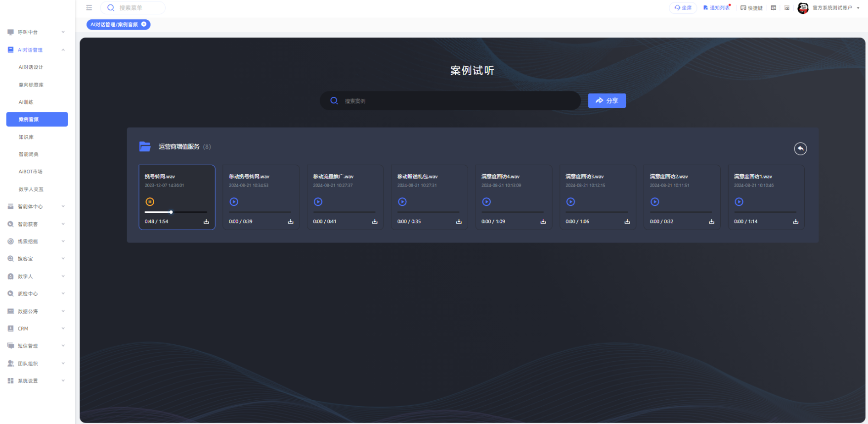Open the 知识库 menu item
868x424 pixels.
point(26,137)
